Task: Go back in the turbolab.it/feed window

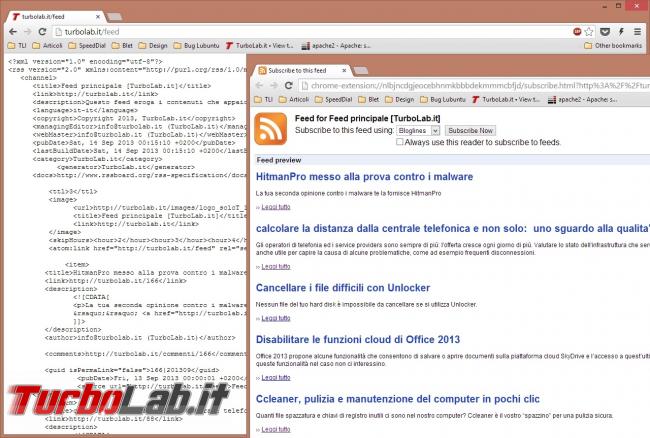Action: (13, 31)
